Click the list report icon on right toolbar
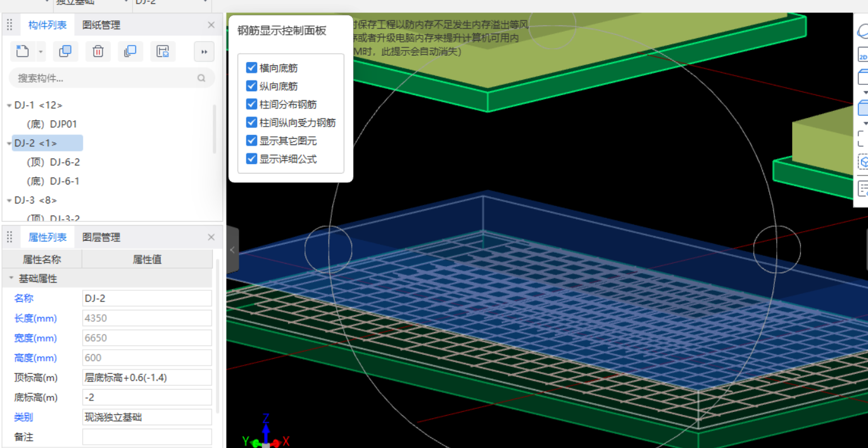Image resolution: width=868 pixels, height=448 pixels. (862, 189)
